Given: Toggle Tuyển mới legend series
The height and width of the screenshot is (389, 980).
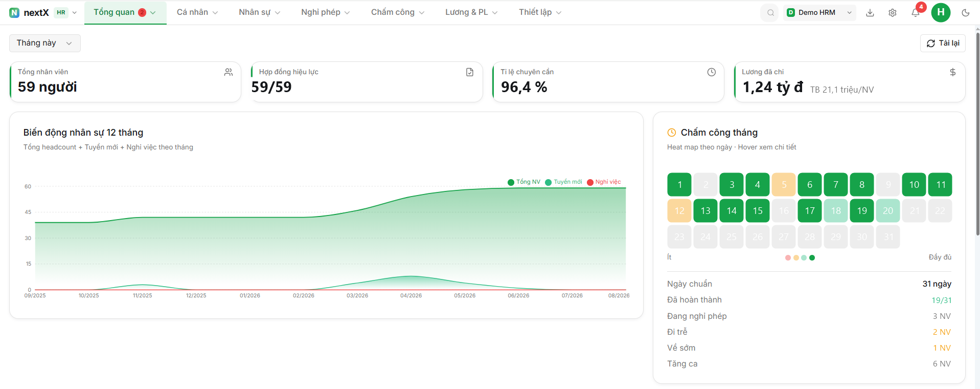Looking at the screenshot, I should (x=563, y=182).
